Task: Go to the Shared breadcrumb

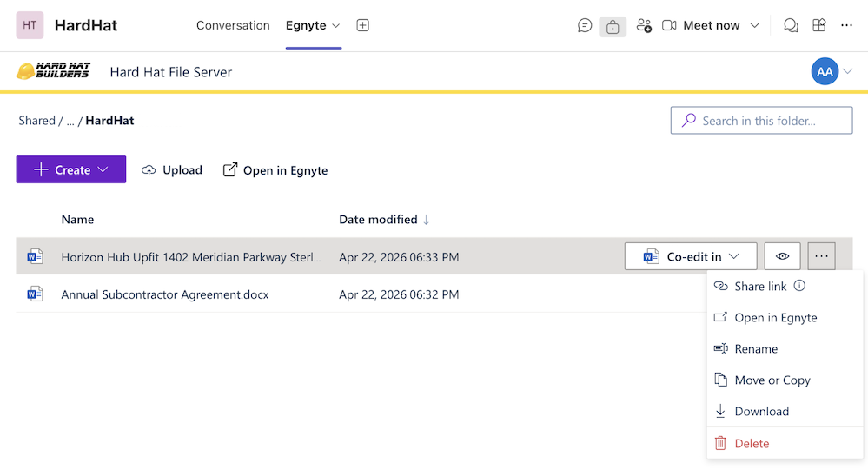Action: [36, 121]
